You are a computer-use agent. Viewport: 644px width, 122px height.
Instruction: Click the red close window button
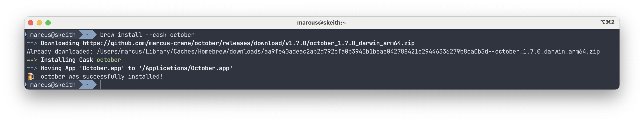[31, 23]
